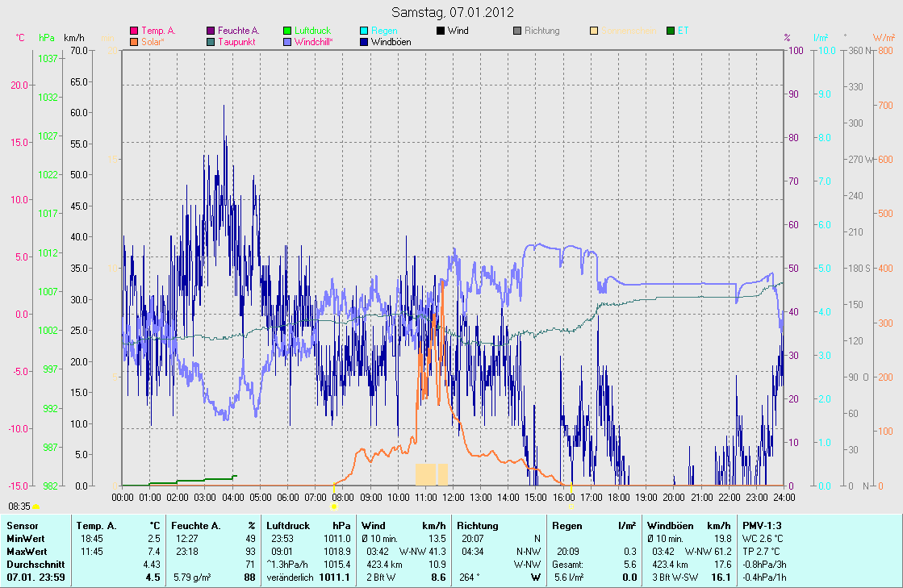Screen dimensions: 903x588
Task: Click the light blue Windchill* legend swatch
Action: pos(287,42)
